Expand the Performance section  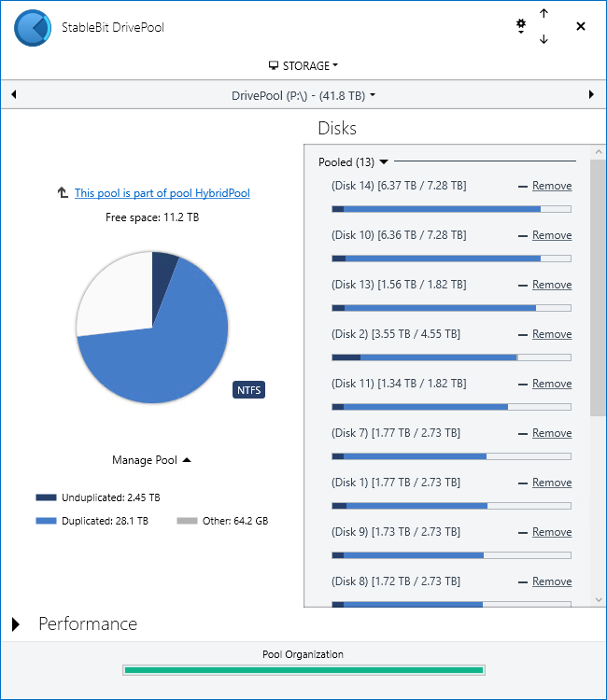pyautogui.click(x=16, y=624)
